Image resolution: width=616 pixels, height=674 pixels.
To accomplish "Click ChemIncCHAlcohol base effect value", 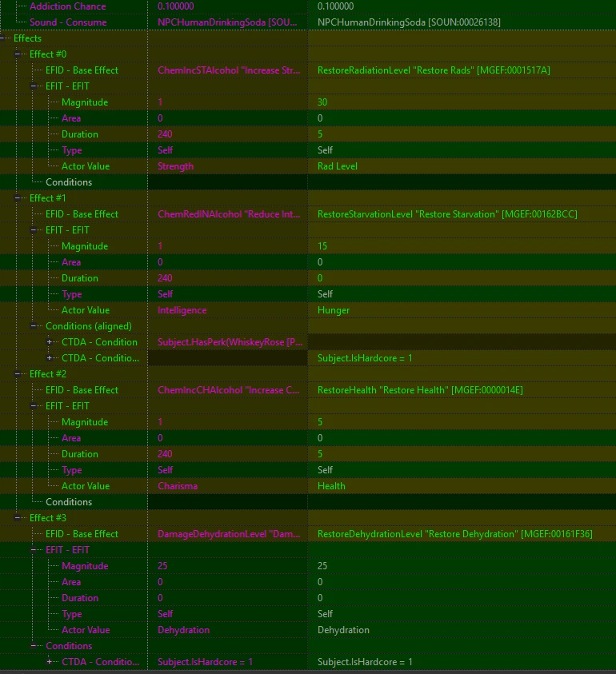I will click(x=229, y=390).
